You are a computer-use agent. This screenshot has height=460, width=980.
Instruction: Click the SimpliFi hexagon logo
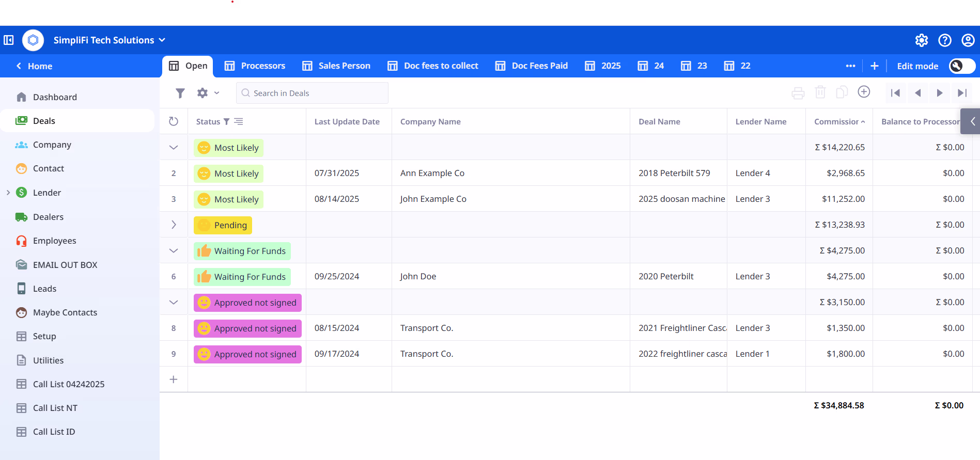33,40
